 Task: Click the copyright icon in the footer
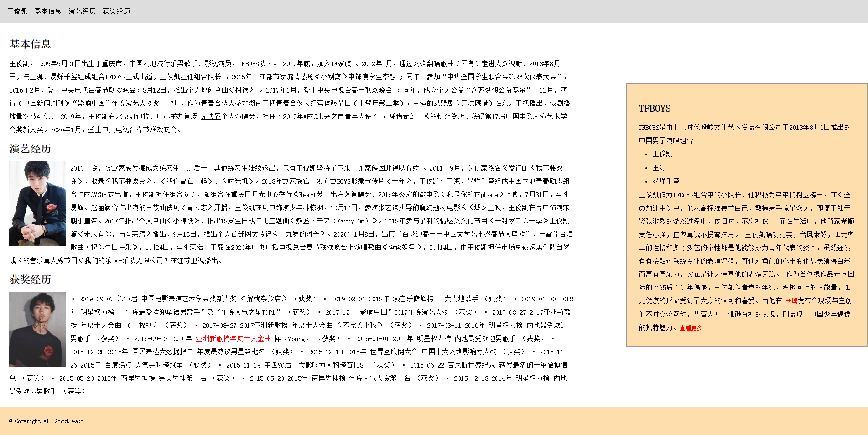tap(10, 421)
